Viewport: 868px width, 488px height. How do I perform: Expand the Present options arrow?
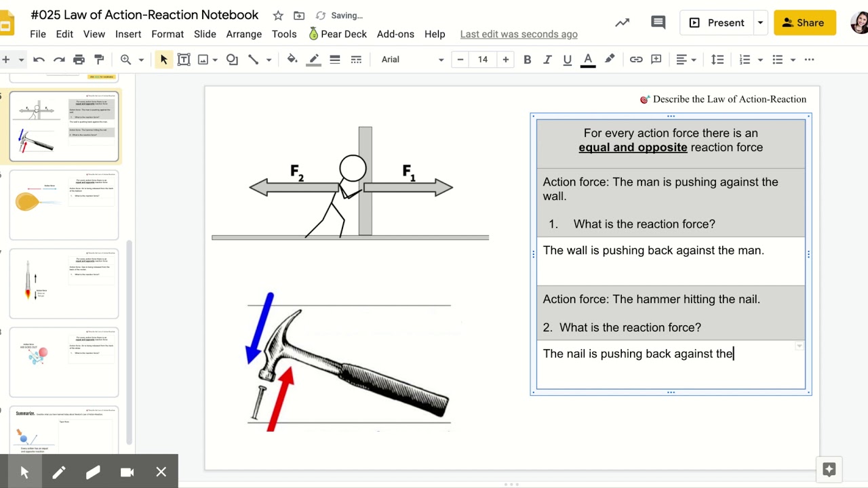(x=760, y=22)
